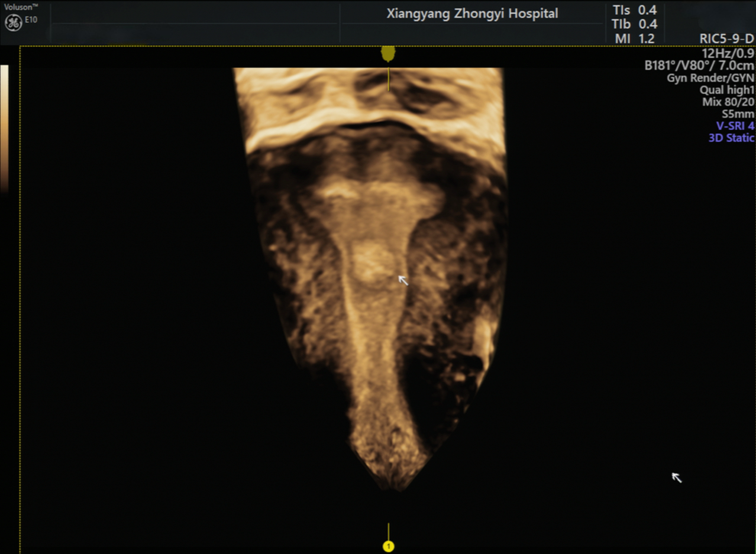Click the 3D Static mode label

coord(731,138)
